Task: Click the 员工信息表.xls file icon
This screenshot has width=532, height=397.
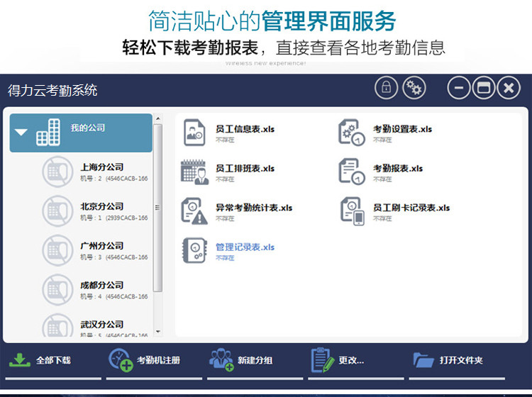Action: (194, 133)
